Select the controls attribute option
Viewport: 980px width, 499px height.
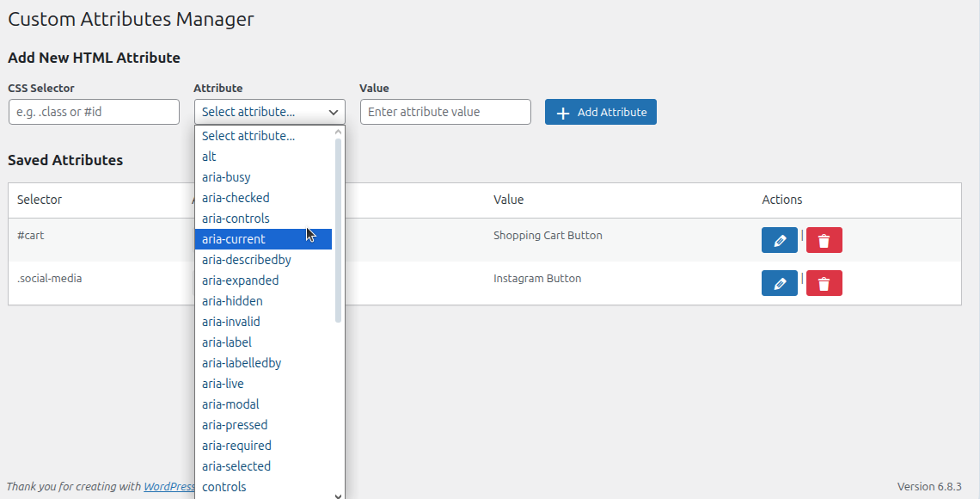[224, 486]
